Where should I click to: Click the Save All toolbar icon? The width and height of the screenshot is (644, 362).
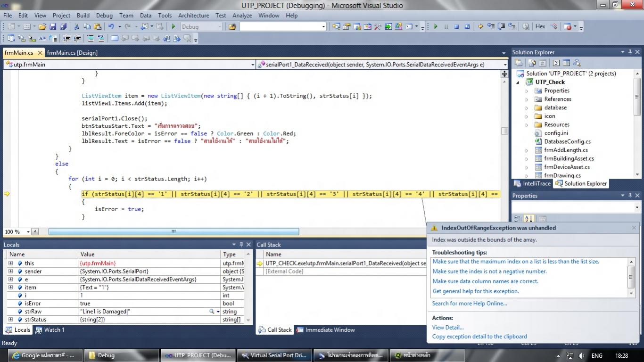63,27
